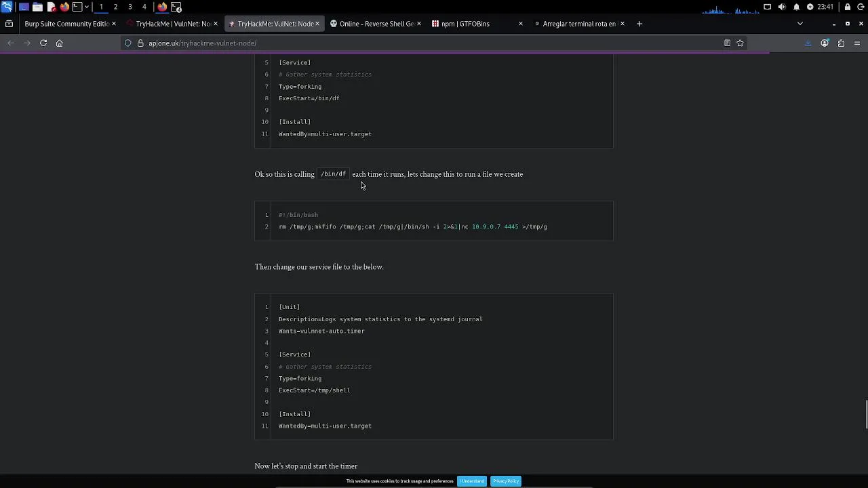Bookmark this page with the star

740,43
